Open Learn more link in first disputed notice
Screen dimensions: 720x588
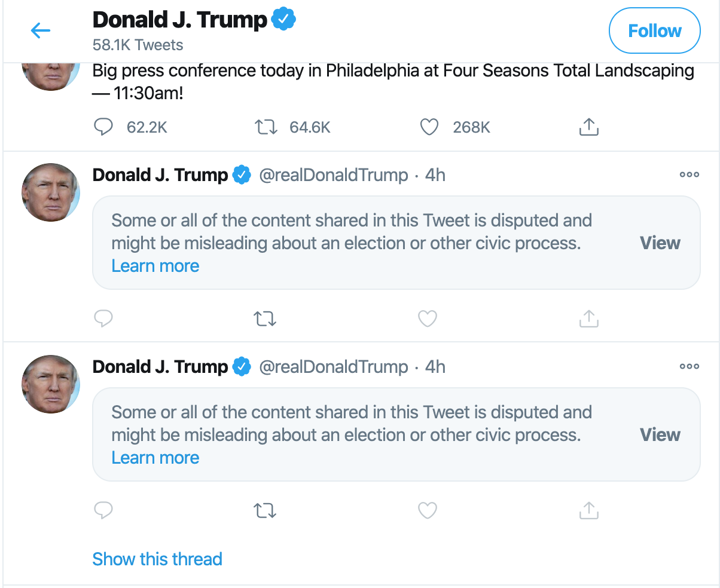coord(155,266)
